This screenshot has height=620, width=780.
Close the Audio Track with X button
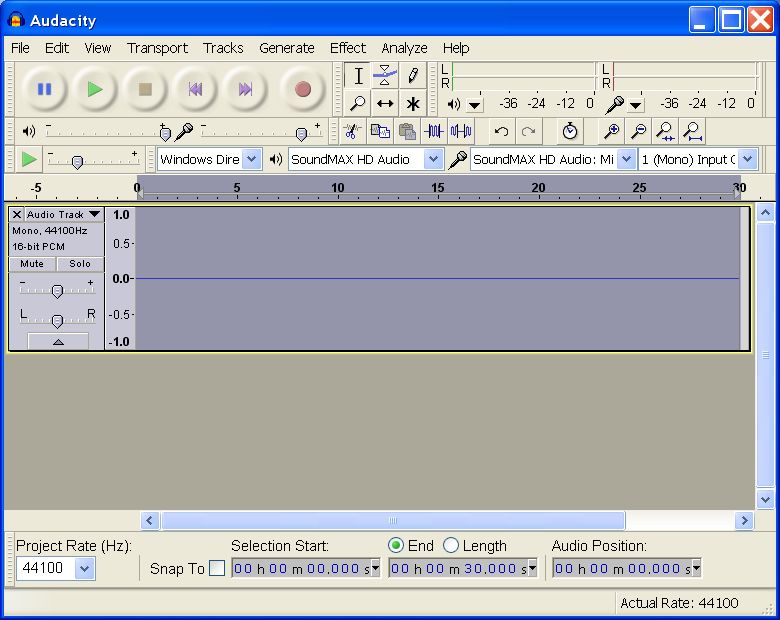pos(17,214)
